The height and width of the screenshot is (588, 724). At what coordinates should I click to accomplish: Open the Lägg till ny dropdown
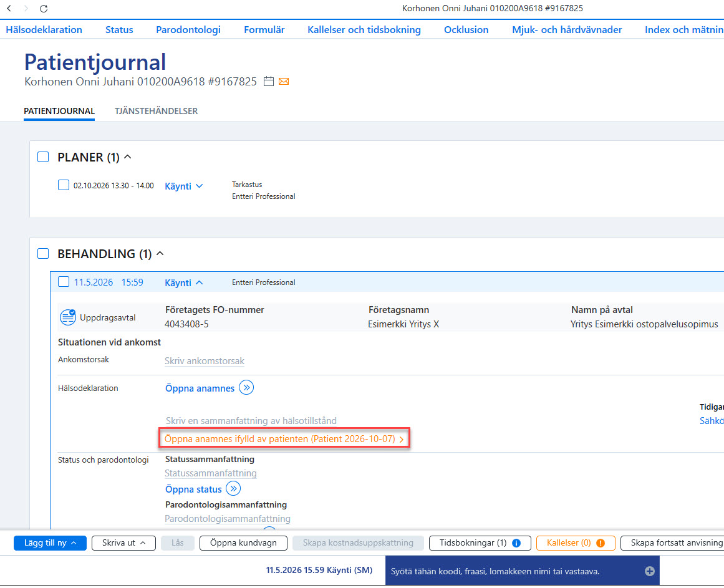pos(51,543)
